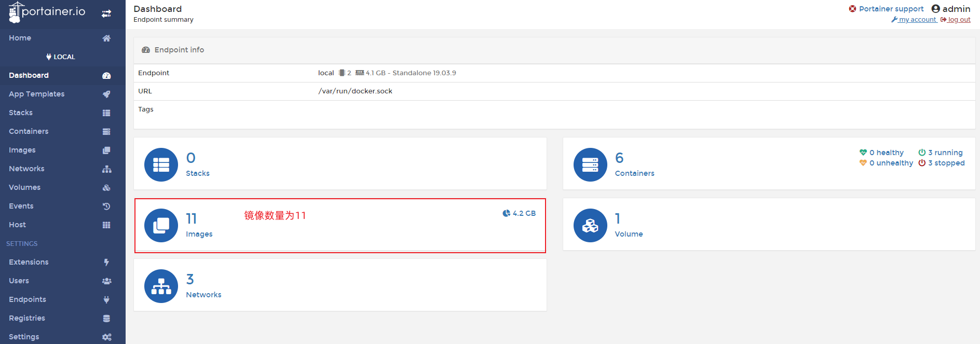Click the Containers server icon in sidebar
Image resolution: width=980 pixels, height=344 pixels.
click(106, 131)
